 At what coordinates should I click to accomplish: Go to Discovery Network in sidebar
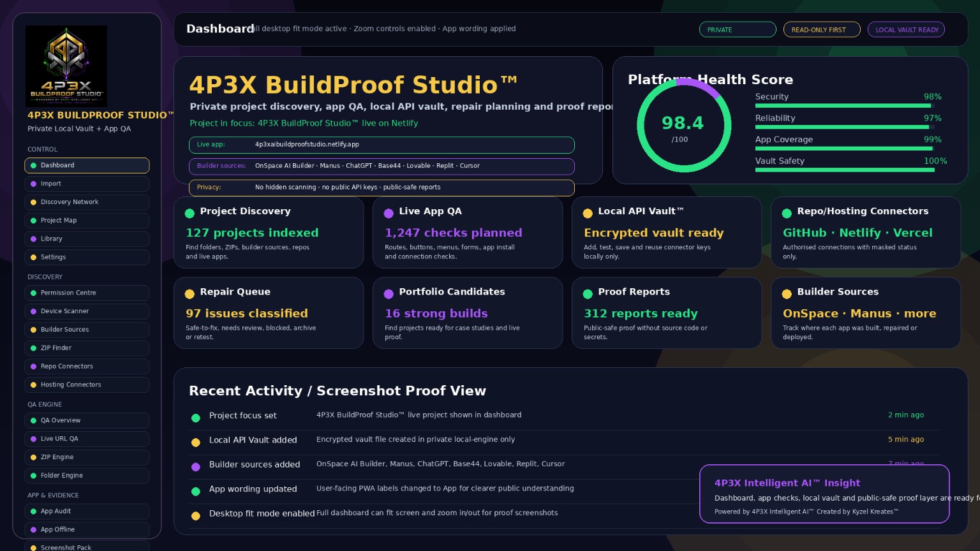pos(87,202)
